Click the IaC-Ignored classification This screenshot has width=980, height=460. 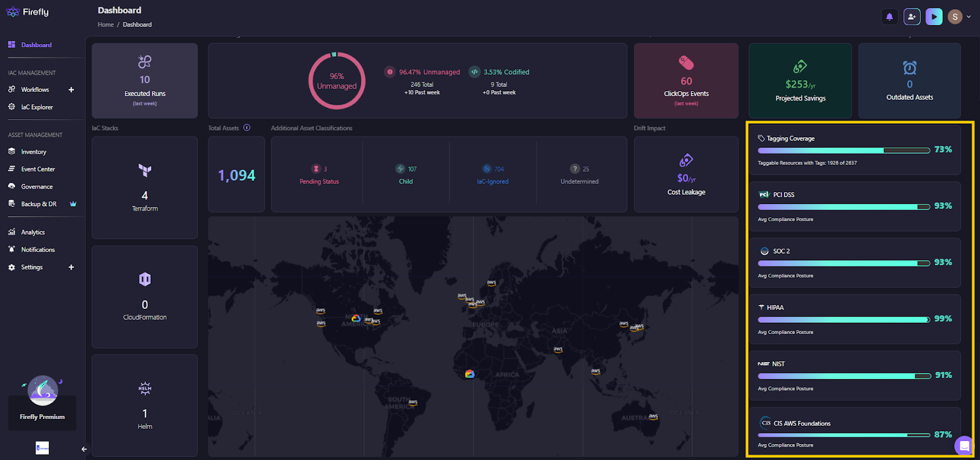(492, 175)
